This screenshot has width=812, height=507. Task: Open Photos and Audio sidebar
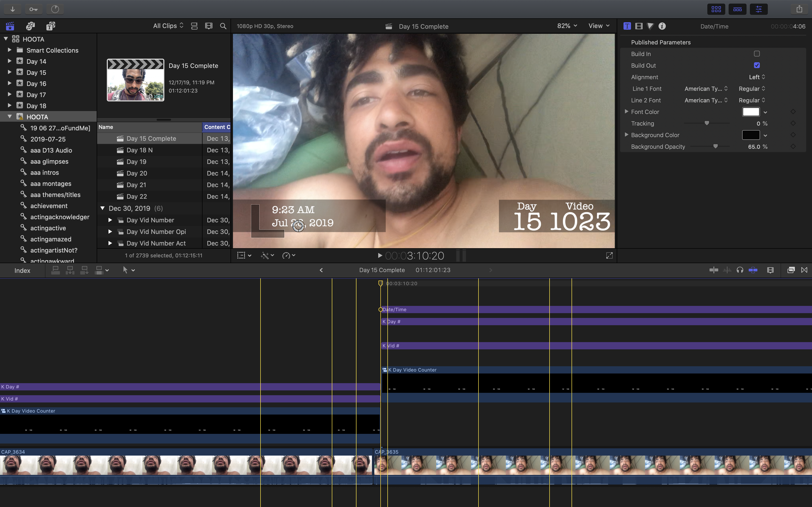(x=30, y=26)
